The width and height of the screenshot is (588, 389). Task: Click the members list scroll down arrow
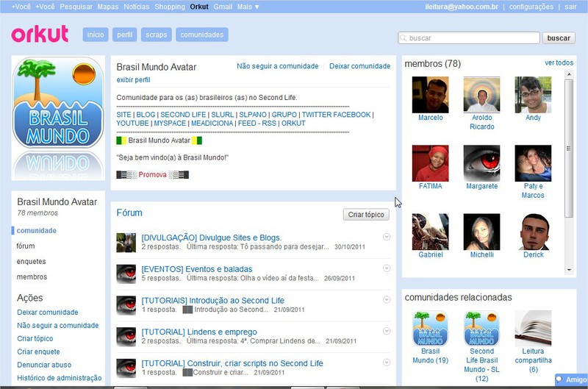tap(569, 270)
